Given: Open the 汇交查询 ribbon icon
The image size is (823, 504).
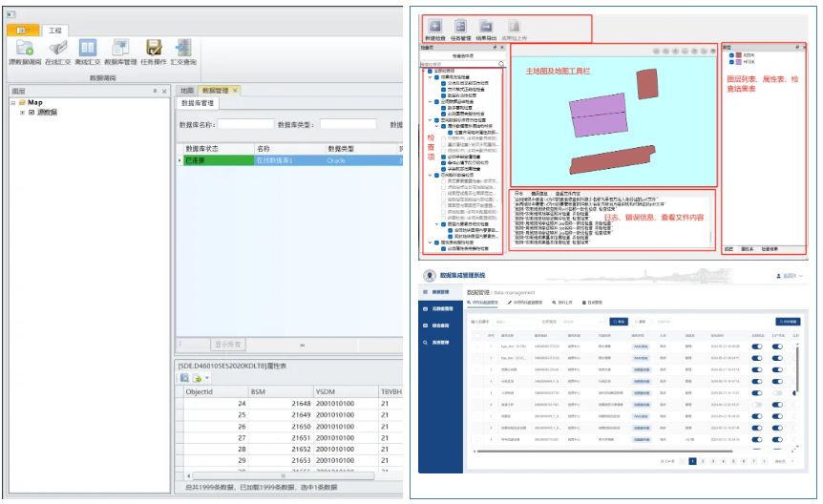Looking at the screenshot, I should [x=183, y=48].
